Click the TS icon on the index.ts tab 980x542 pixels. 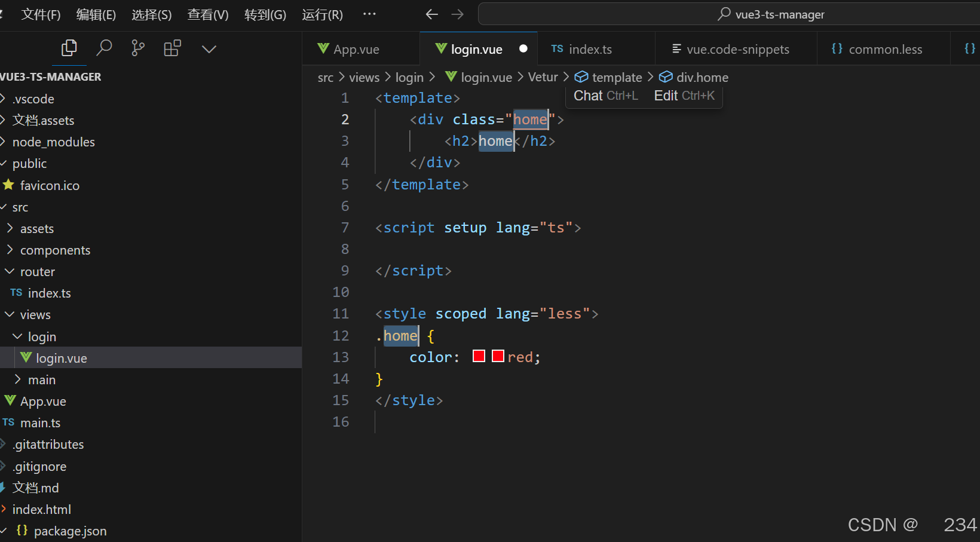click(x=556, y=49)
